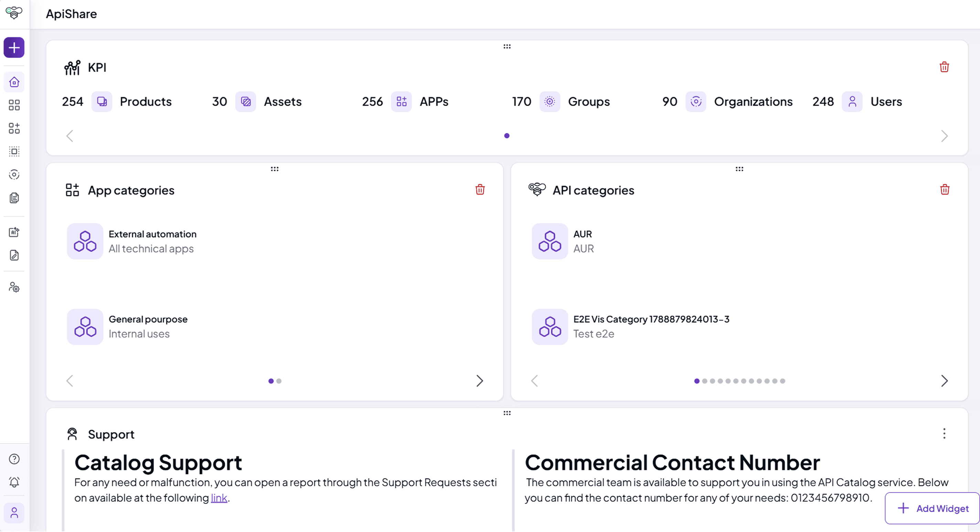This screenshot has height=532, width=980.
Task: Open the user profile icon at sidebar bottom
Action: [14, 513]
